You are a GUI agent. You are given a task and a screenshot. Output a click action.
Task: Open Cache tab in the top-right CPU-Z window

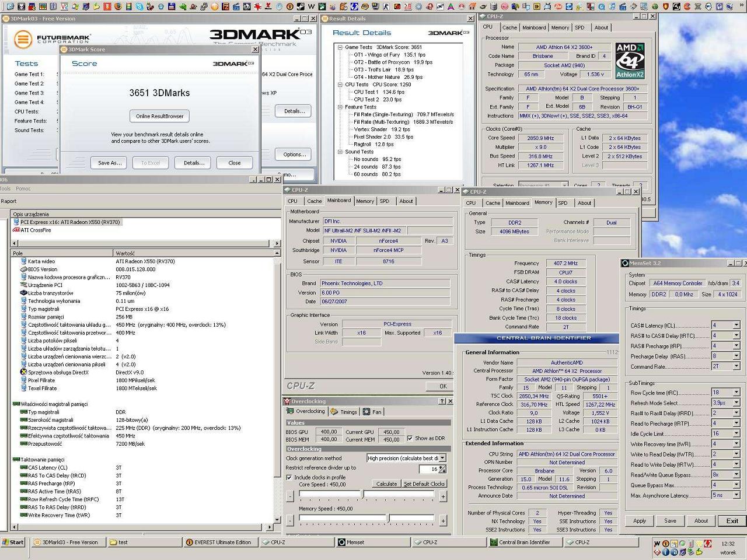509,27
